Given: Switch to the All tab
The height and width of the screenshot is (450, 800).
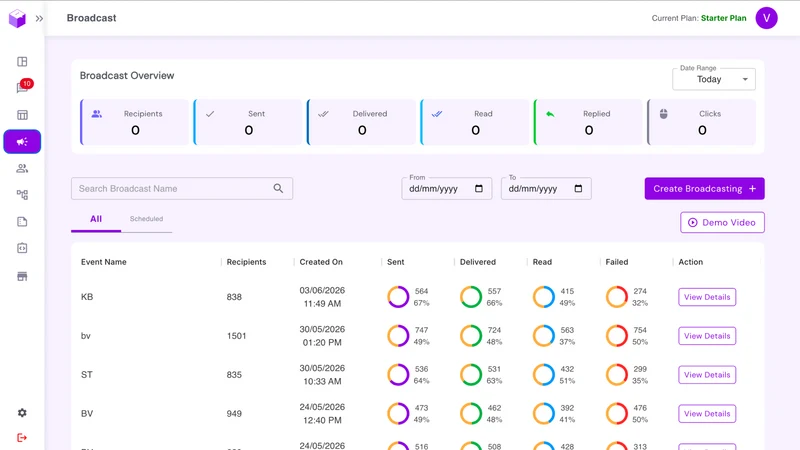Looking at the screenshot, I should [x=96, y=219].
